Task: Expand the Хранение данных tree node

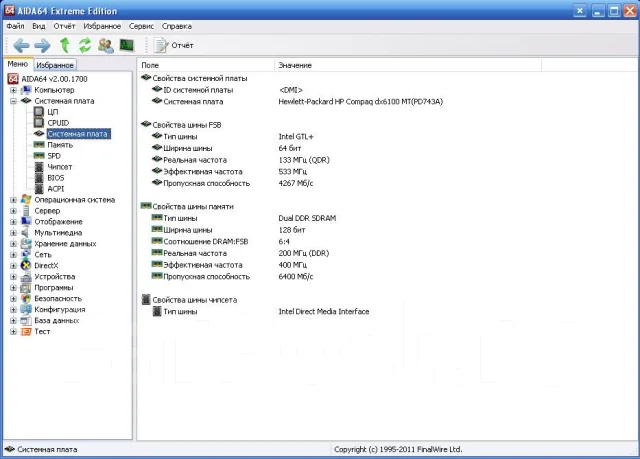Action: [13, 244]
